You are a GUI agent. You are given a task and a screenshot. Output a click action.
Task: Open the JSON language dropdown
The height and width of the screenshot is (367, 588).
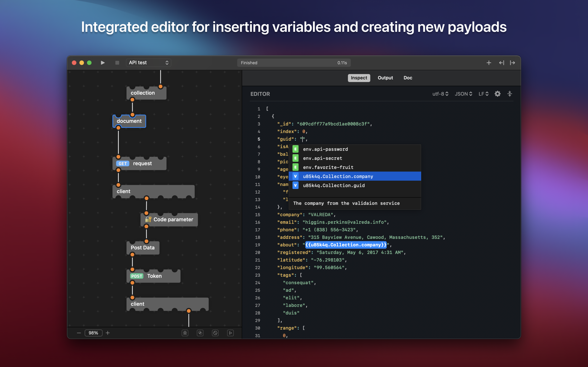click(x=463, y=94)
